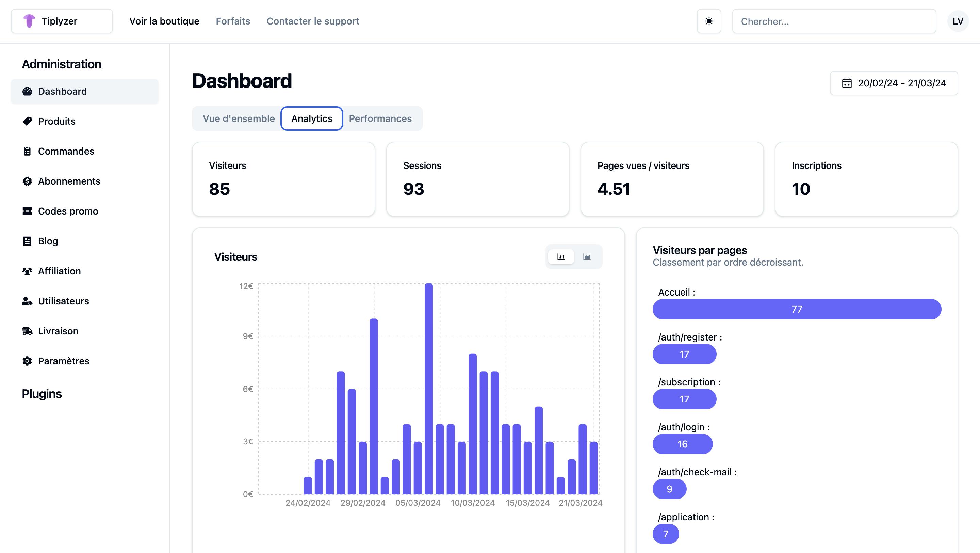
Task: Open the date range picker 20/02/24 - 21/03/24
Action: pos(894,83)
